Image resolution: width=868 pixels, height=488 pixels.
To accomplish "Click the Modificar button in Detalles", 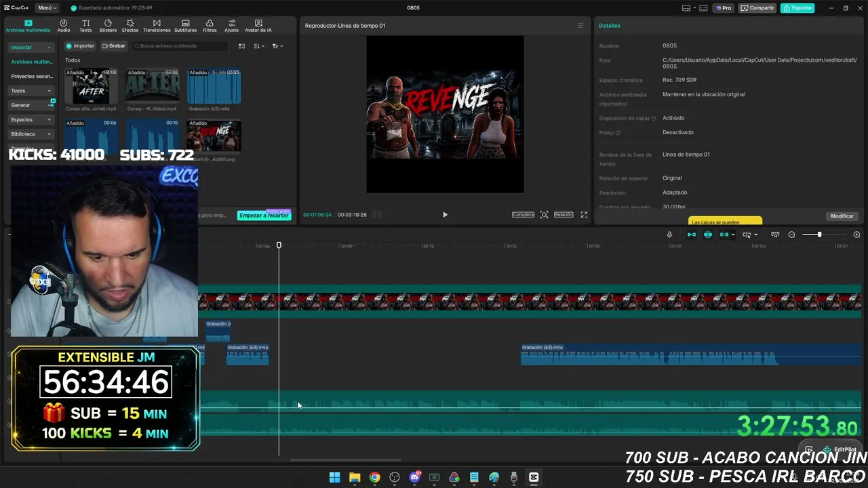I will pyautogui.click(x=842, y=216).
